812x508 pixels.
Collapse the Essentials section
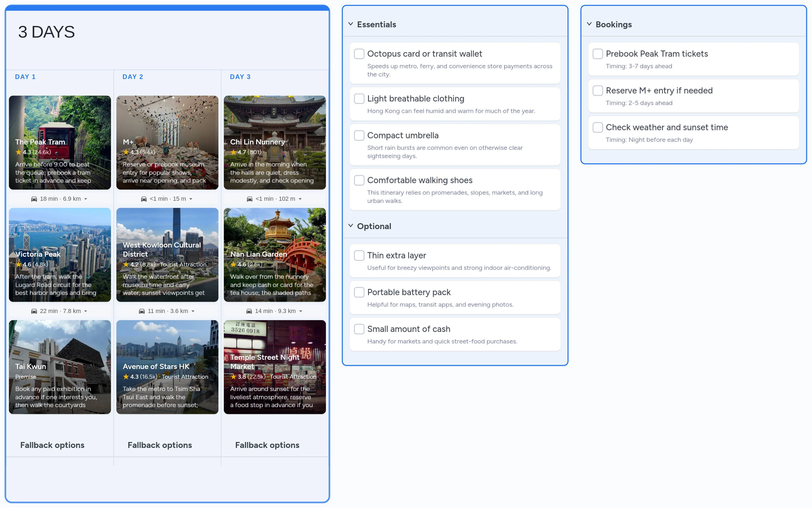351,24
